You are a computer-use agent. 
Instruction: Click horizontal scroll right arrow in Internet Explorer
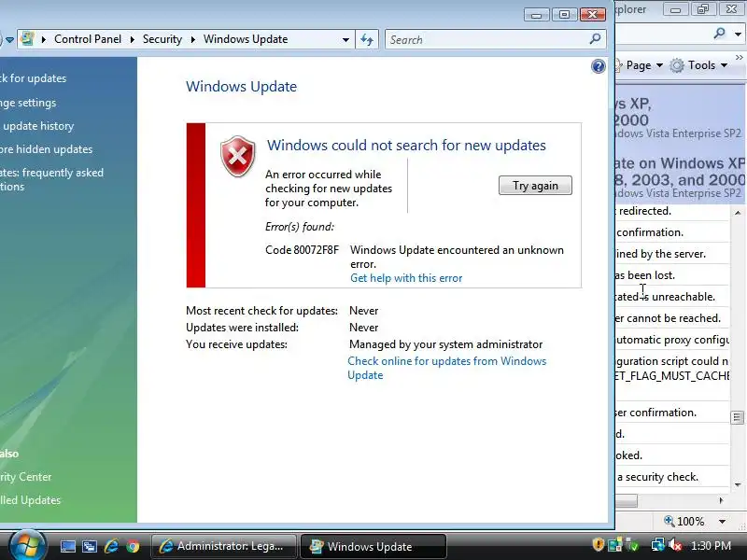(x=721, y=500)
